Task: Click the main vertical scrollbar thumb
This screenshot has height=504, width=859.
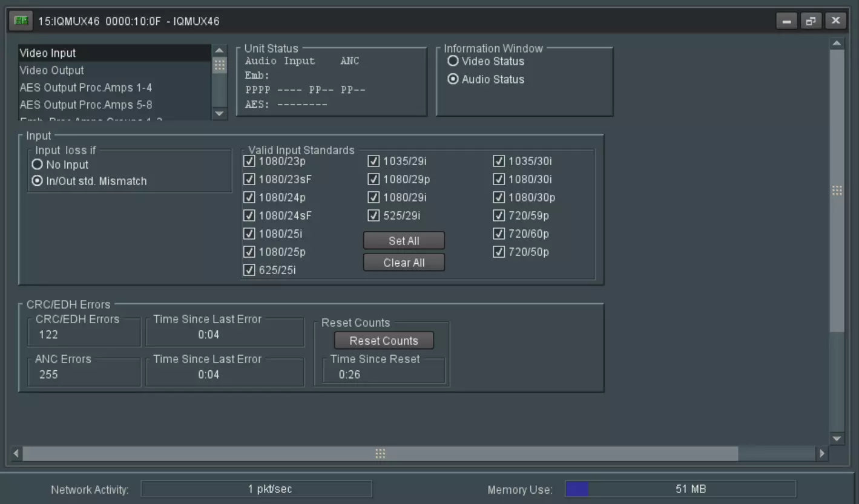Action: tap(837, 191)
